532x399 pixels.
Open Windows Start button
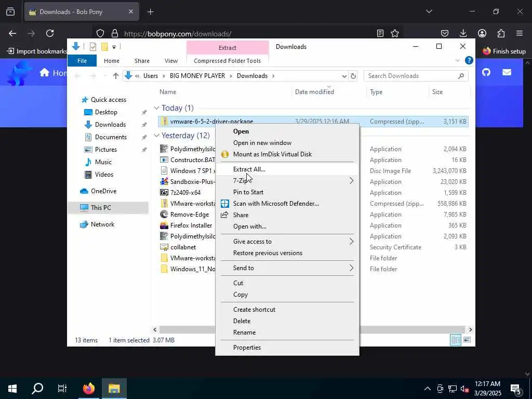tap(12, 389)
